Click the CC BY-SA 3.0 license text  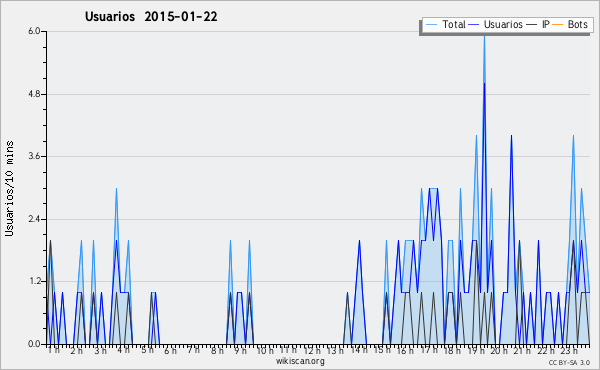tap(569, 362)
